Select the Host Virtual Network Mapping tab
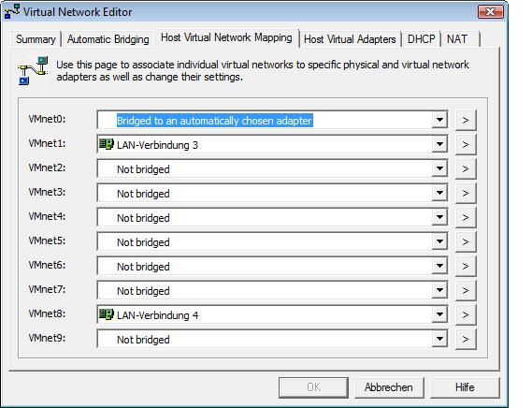 (226, 37)
